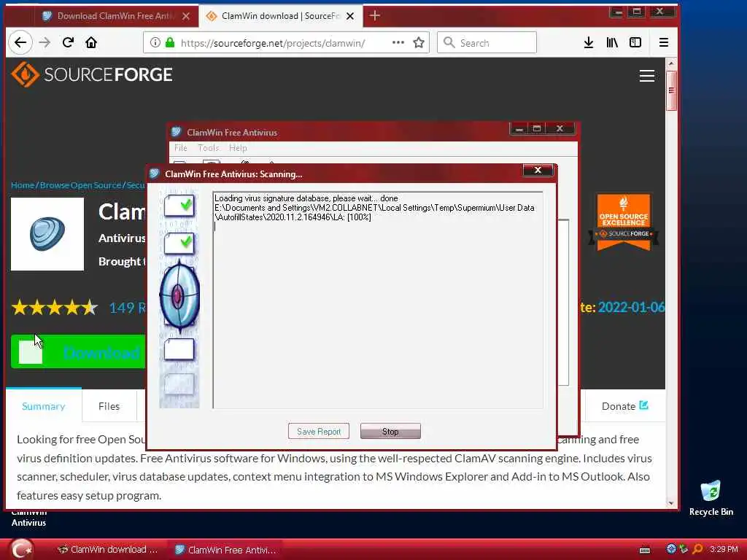This screenshot has height=560, width=747.
Task: Click the ClamWin download taskbar button
Action: pos(108,550)
